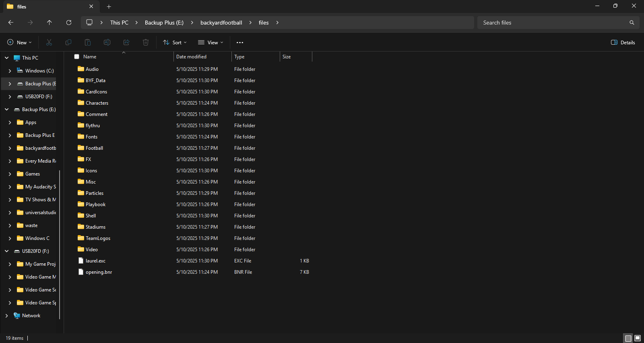Open the See more ellipsis menu
This screenshot has width=644, height=343.
click(x=240, y=42)
